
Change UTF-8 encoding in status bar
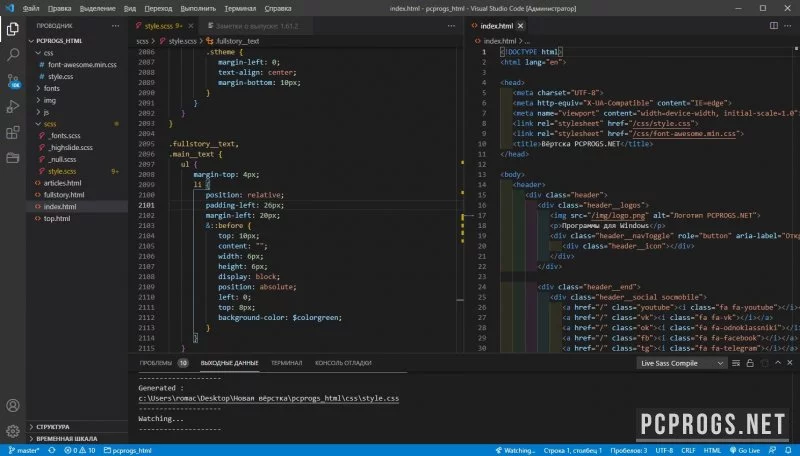(664, 450)
